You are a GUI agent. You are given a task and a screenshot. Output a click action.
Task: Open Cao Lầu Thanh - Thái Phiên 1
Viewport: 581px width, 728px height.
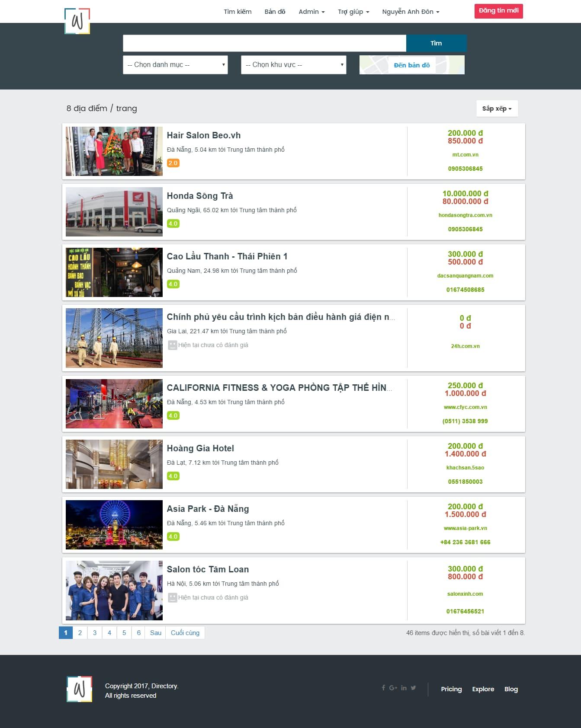click(227, 256)
